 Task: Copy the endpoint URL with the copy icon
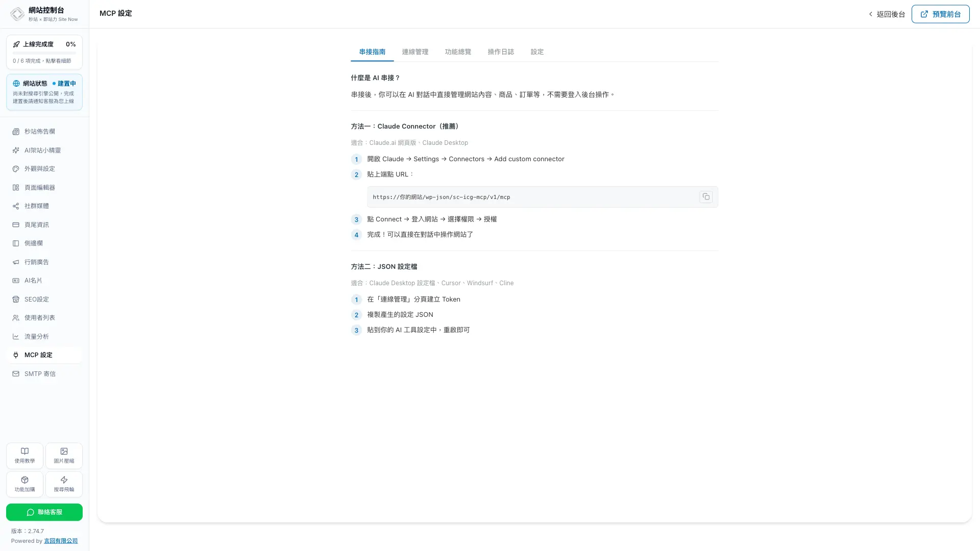click(x=706, y=197)
